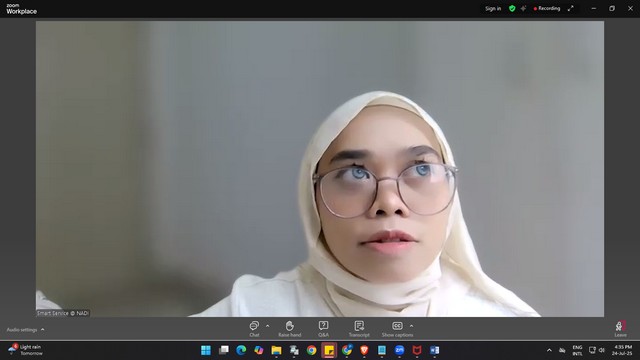Click the speaker video feed
Viewport: 640px width, 360px height.
[320, 169]
